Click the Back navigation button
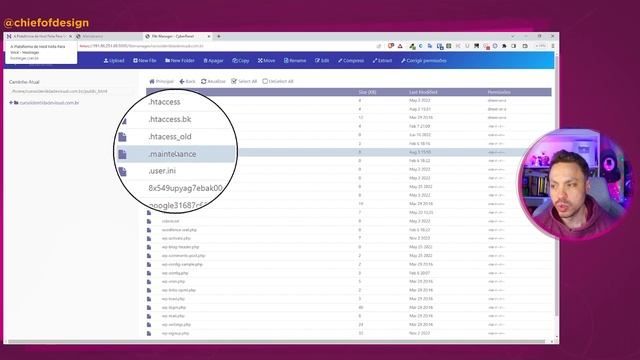 tap(187, 81)
